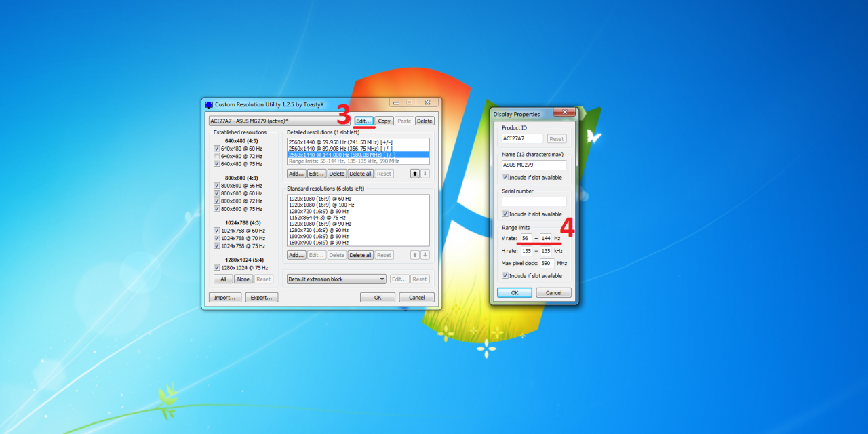Toggle 640x480 @ 75 Hz checkbox
868x434 pixels.
(217, 163)
